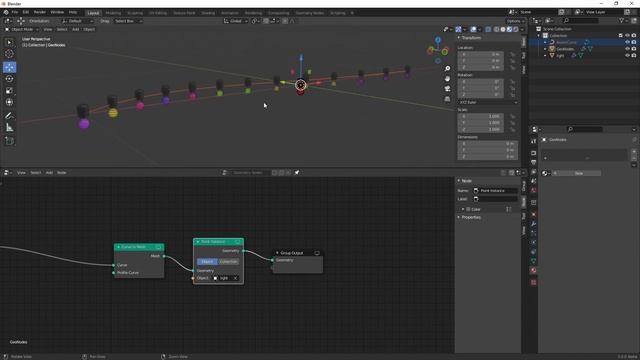Open the Texture properties checker tab
The image size is (640, 360).
tap(533, 282)
